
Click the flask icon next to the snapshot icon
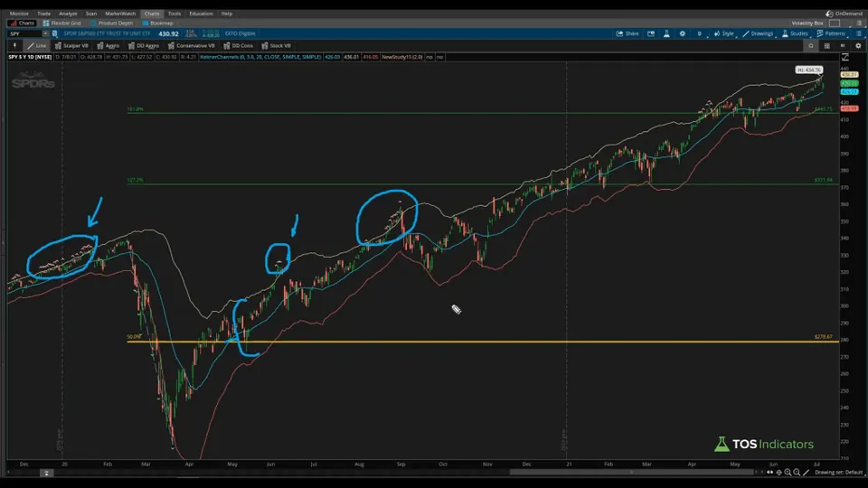tap(666, 33)
